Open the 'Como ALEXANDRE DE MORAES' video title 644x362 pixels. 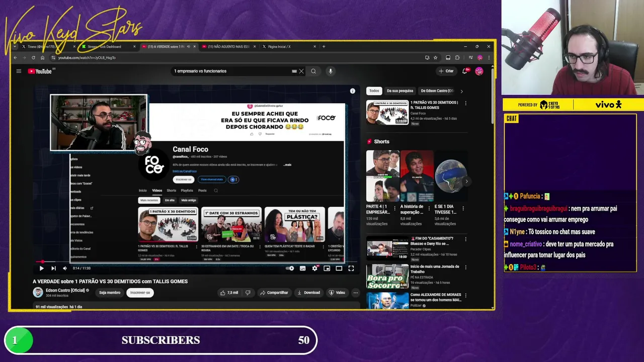tap(436, 297)
